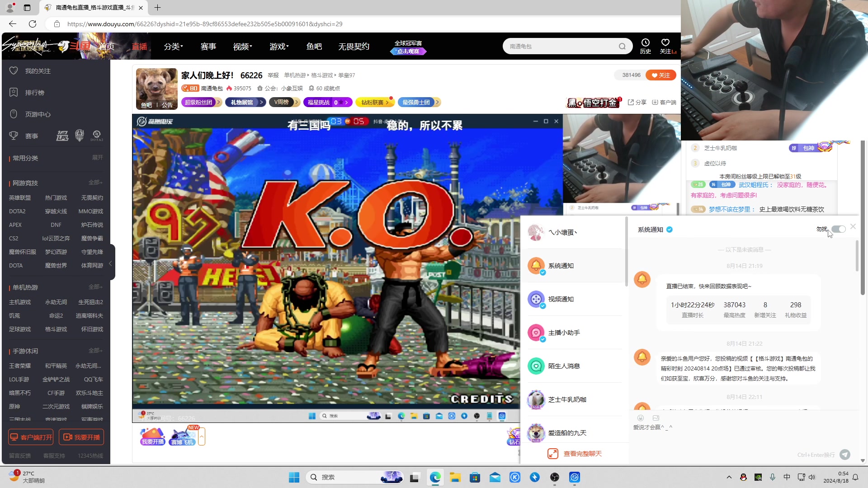Open 赛事 in top nav bar
The width and height of the screenshot is (868, 488).
pyautogui.click(x=208, y=47)
